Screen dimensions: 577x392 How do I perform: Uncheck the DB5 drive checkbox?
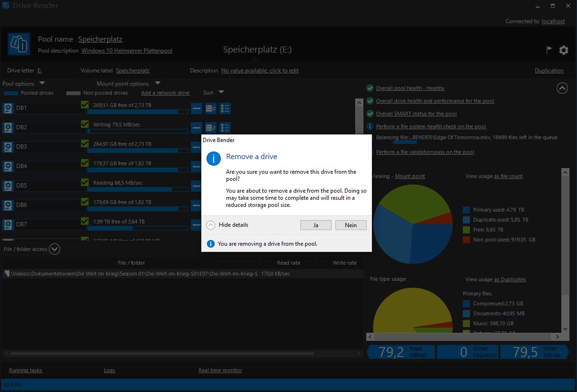coord(85,182)
